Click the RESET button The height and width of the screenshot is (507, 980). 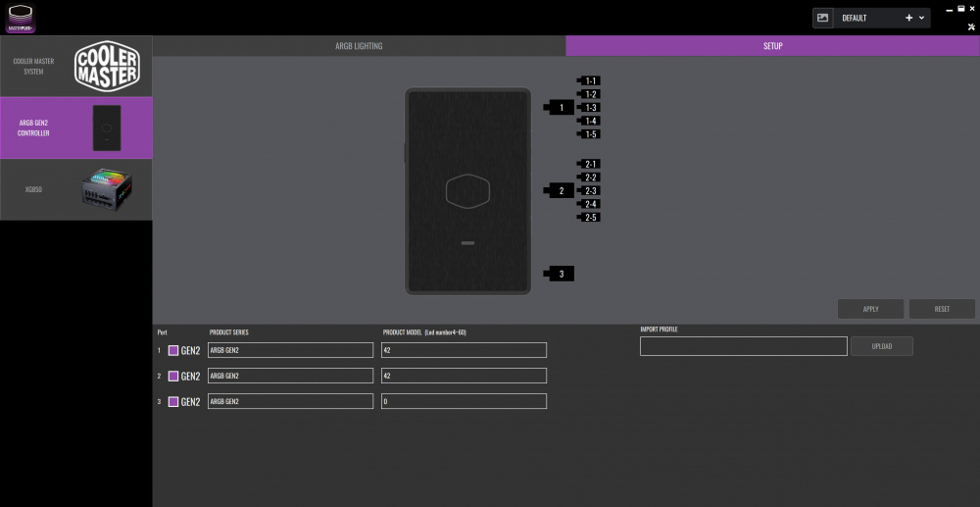[942, 309]
